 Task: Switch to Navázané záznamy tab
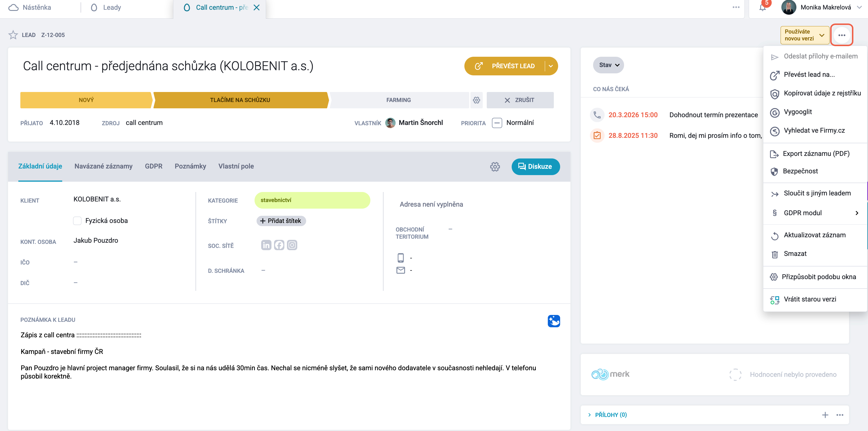[103, 166]
